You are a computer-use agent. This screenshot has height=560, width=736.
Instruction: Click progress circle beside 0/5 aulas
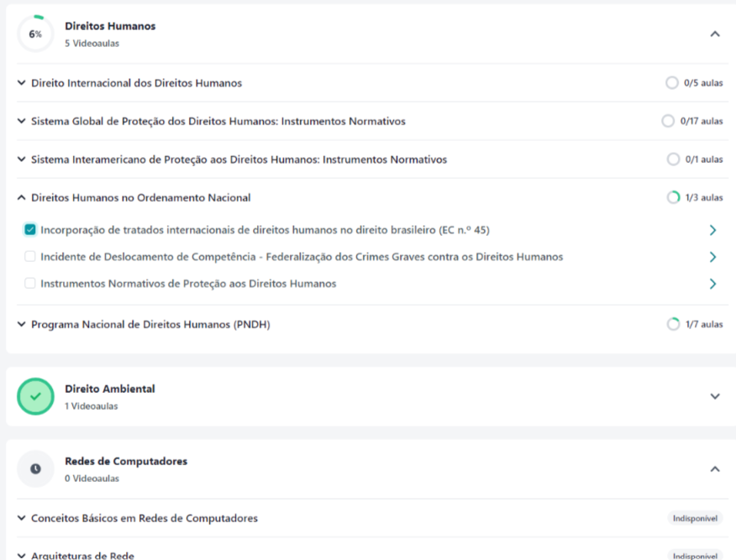pyautogui.click(x=671, y=83)
